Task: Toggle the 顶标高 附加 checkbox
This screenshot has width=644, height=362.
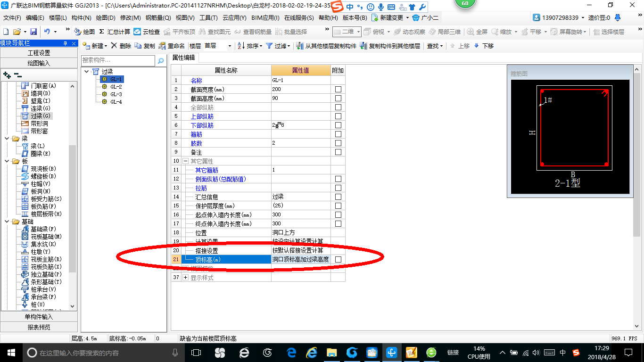Action: pos(338,260)
